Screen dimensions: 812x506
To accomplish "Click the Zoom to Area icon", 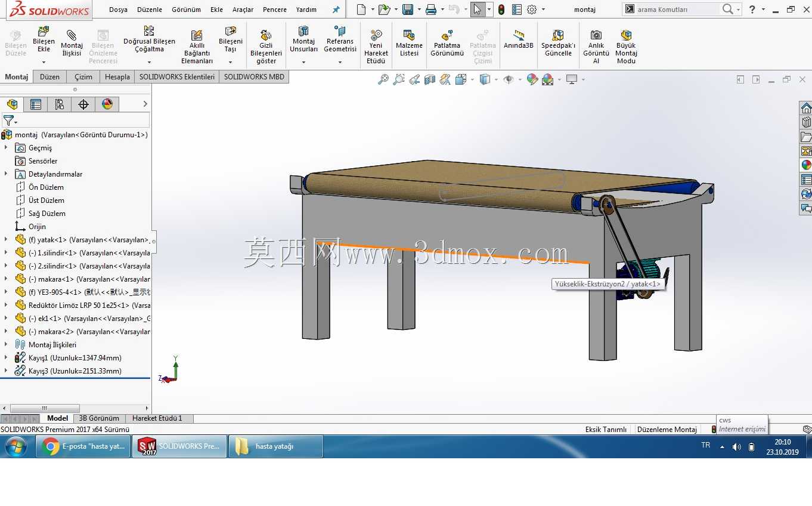I will [x=399, y=79].
